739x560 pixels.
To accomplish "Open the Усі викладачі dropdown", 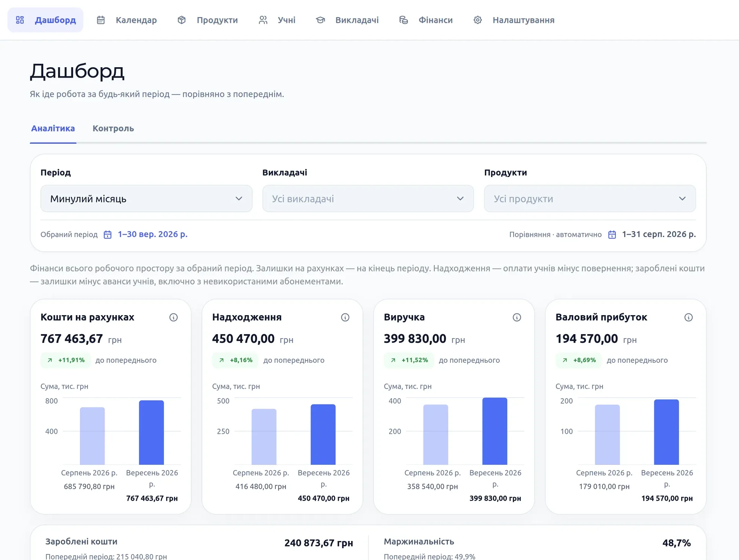I will click(x=368, y=199).
